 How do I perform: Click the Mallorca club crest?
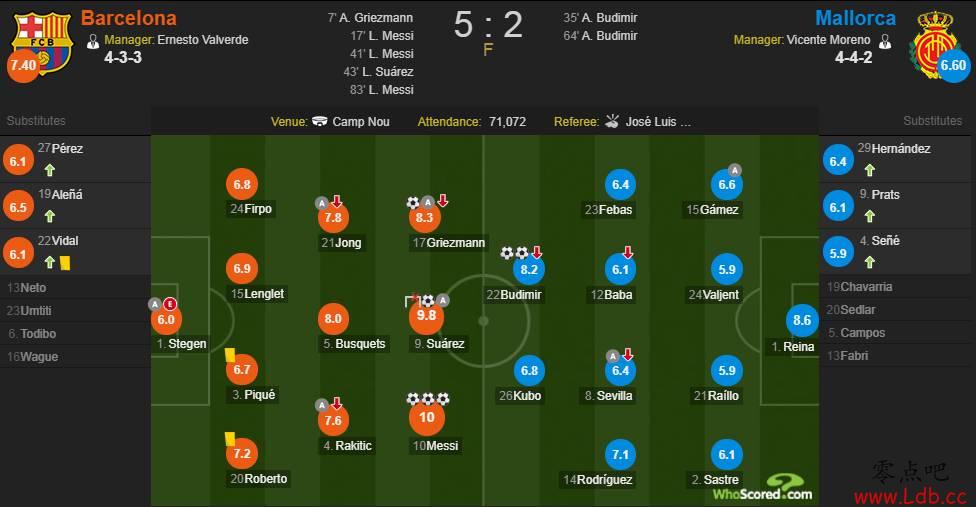coord(931,40)
